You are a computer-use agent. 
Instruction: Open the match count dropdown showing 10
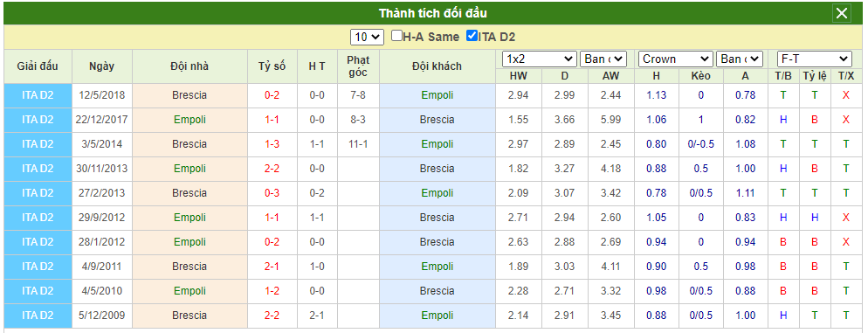tap(367, 37)
